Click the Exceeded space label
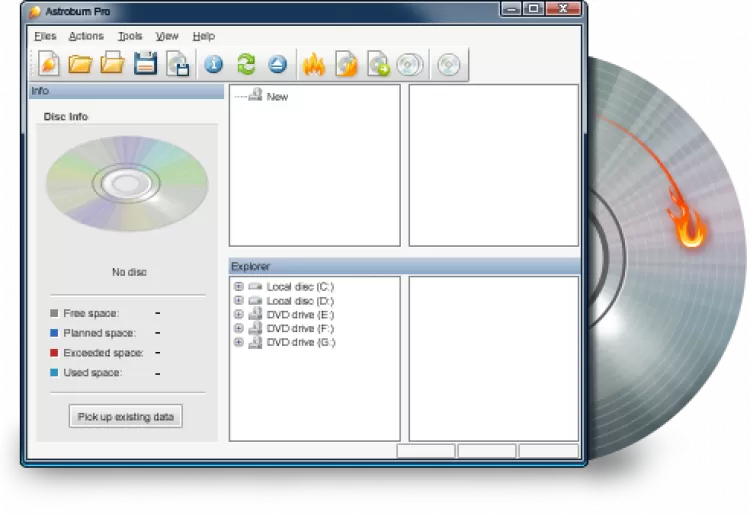The width and height of the screenshot is (750, 515). pos(103,353)
